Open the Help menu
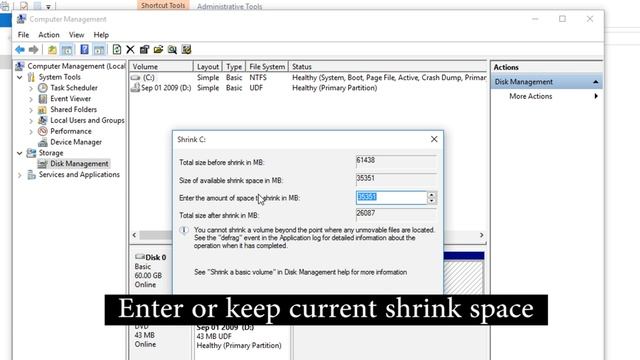The height and width of the screenshot is (360, 640). (x=101, y=35)
